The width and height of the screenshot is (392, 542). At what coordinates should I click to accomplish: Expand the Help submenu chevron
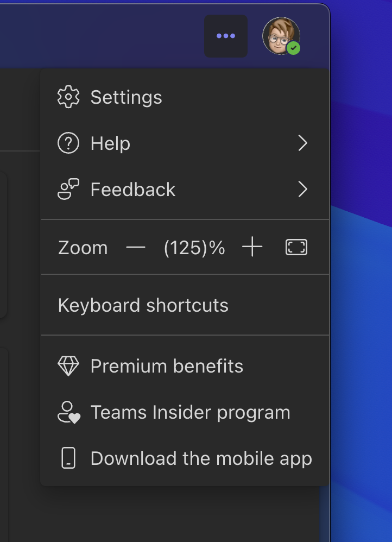tap(303, 143)
